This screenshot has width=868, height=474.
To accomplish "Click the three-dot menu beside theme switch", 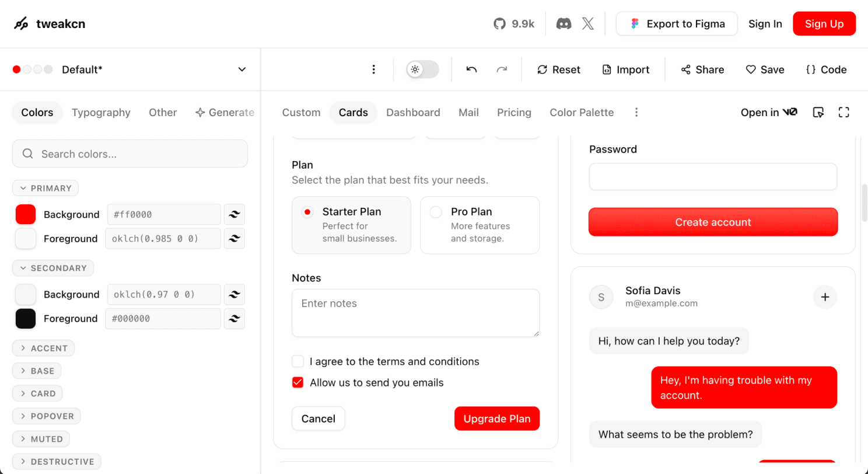I will coord(374,69).
